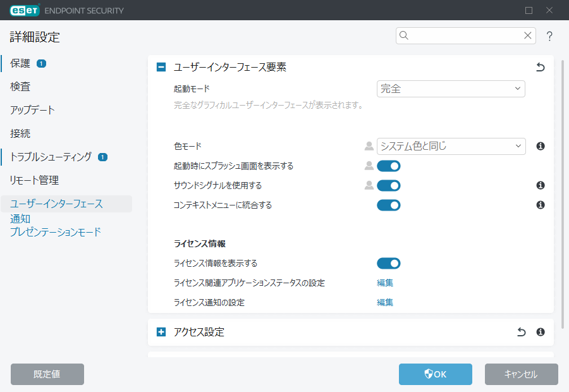Click the info icon for コンテキストメニューに統合する
This screenshot has width=569, height=392.
(539, 205)
